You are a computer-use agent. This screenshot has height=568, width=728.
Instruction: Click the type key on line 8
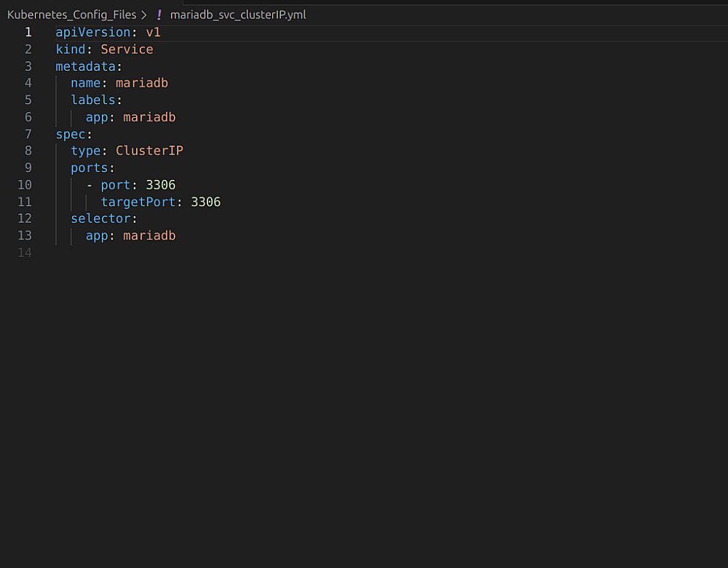(85, 151)
